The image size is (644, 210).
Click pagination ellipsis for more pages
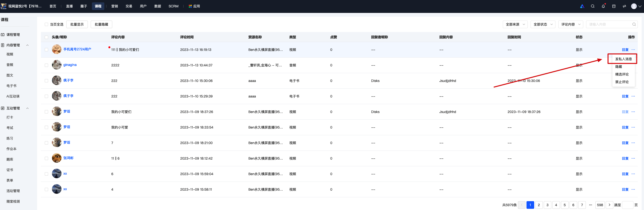590,205
